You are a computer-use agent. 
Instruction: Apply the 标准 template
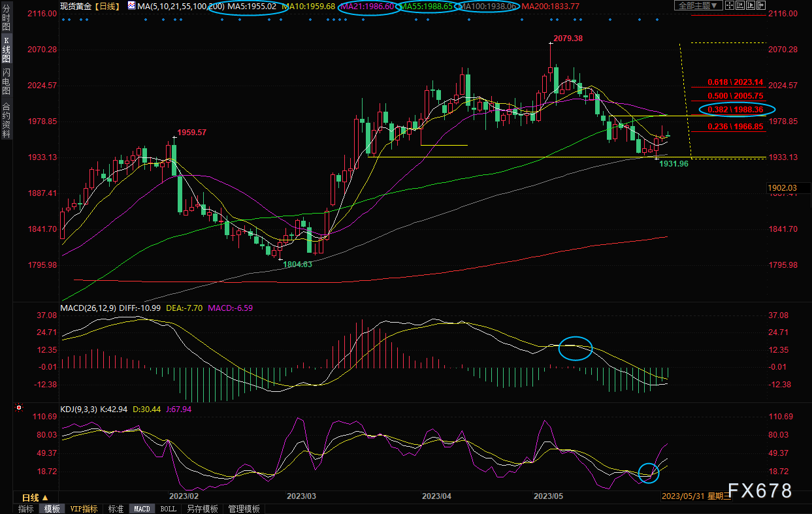click(x=116, y=509)
